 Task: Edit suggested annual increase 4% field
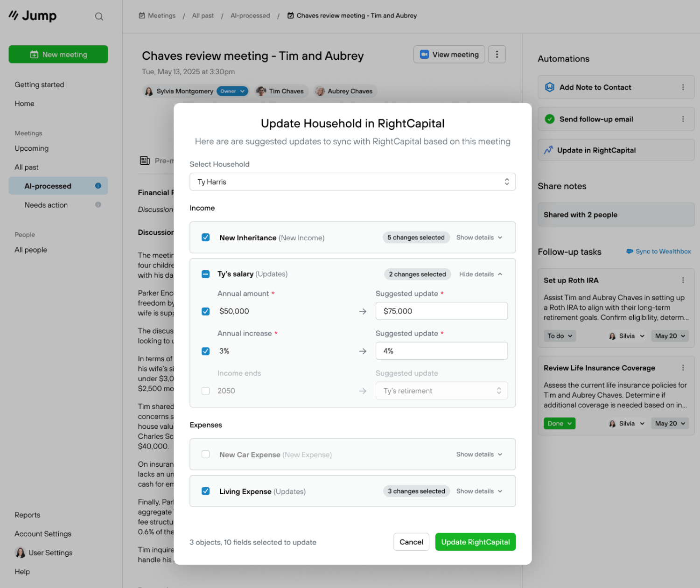(x=441, y=351)
